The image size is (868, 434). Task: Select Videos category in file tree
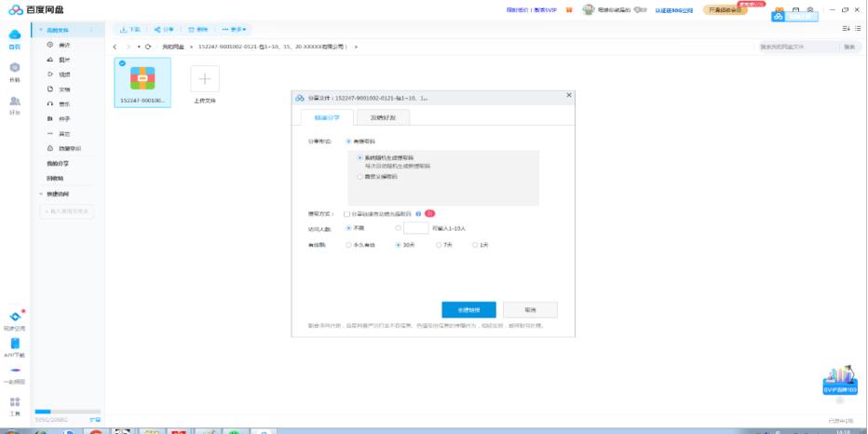60,75
